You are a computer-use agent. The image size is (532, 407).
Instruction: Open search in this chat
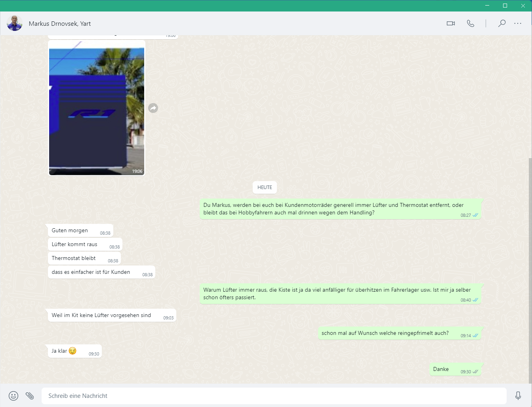coord(501,23)
